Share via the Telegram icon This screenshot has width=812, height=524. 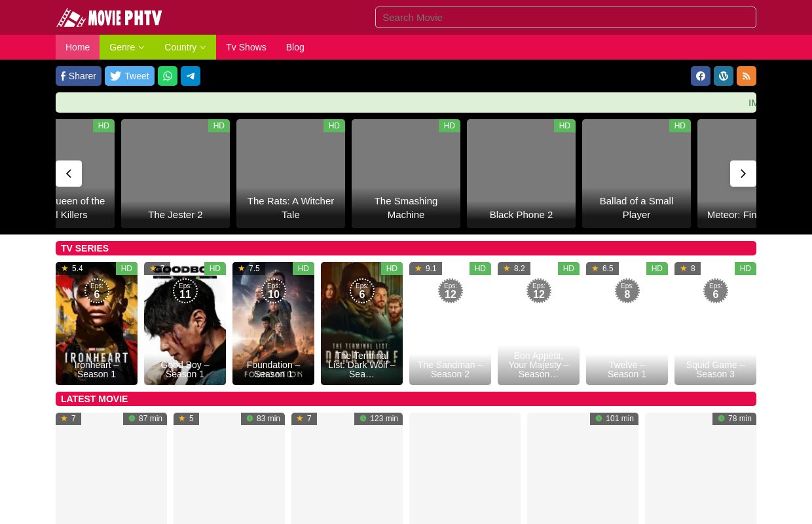click(191, 76)
